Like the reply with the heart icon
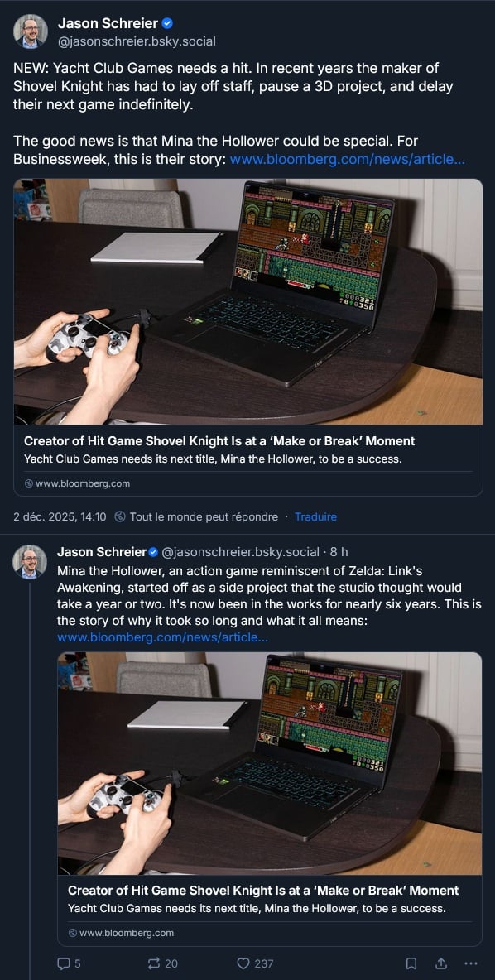Image resolution: width=495 pixels, height=980 pixels. pos(243,963)
